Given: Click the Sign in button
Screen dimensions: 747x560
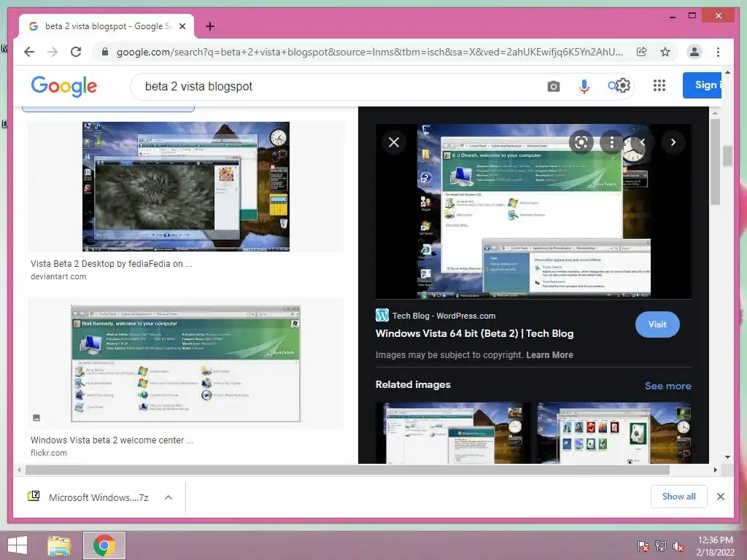Looking at the screenshot, I should tap(702, 85).
